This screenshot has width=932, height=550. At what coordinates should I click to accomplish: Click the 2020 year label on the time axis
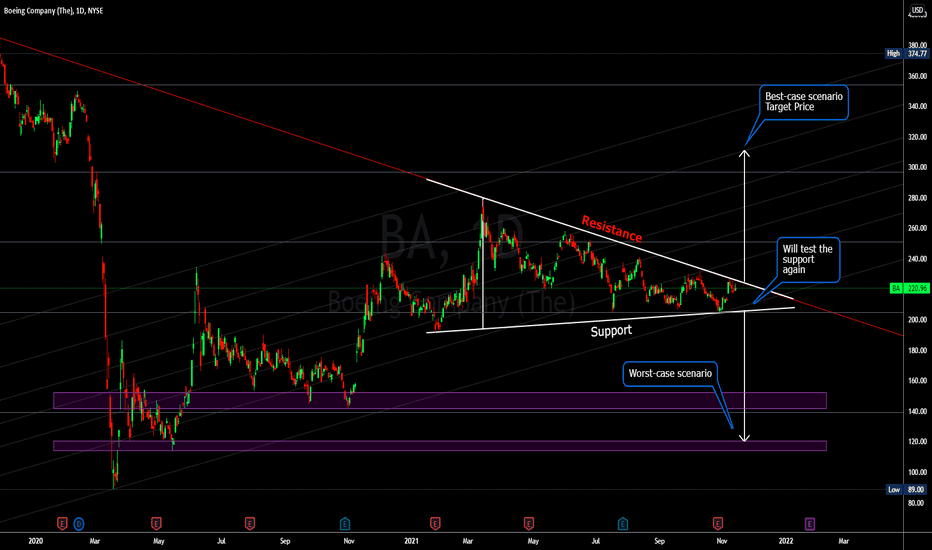36,541
